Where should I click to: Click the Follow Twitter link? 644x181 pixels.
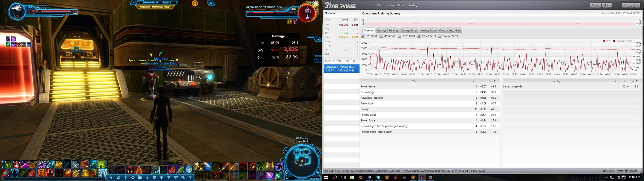click(x=615, y=171)
